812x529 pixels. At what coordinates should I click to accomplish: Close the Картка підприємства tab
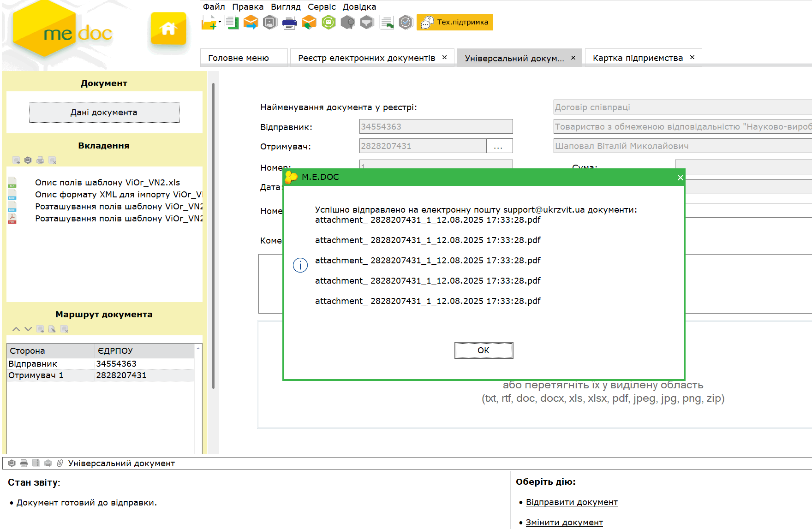(x=692, y=58)
